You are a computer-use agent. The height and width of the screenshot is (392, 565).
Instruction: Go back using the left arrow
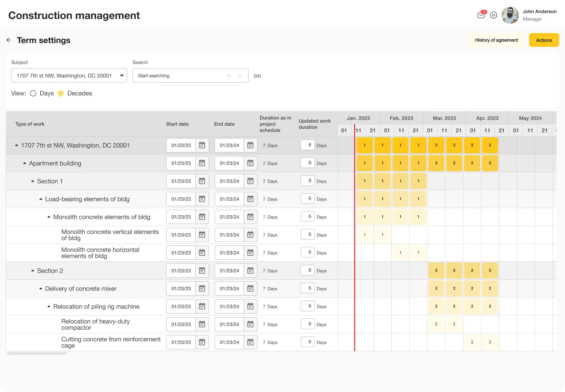pos(9,40)
